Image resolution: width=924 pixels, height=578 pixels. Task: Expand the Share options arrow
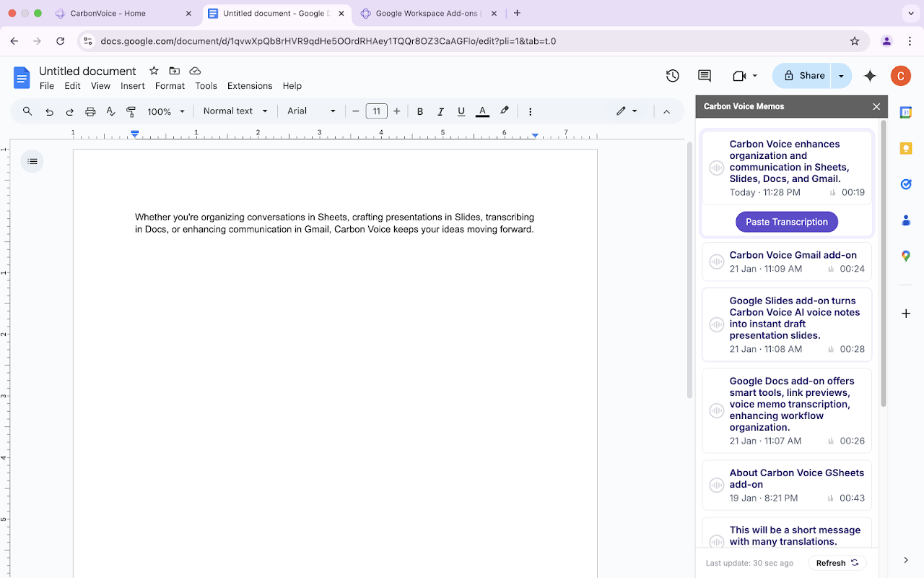tap(841, 76)
